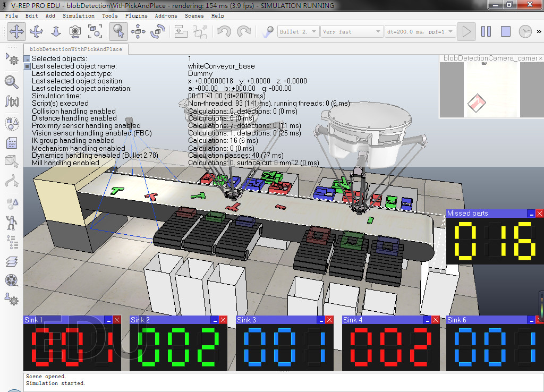
Task: Select the camera opening angle tool
Action: coord(75,31)
